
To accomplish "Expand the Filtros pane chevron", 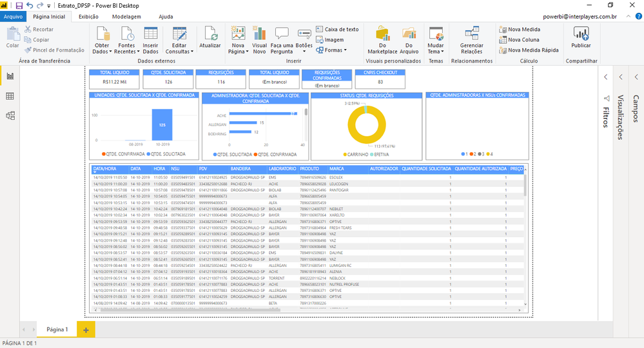I will pos(606,77).
